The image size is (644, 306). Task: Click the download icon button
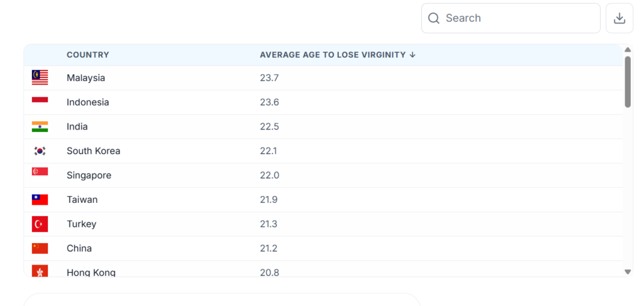(x=619, y=18)
